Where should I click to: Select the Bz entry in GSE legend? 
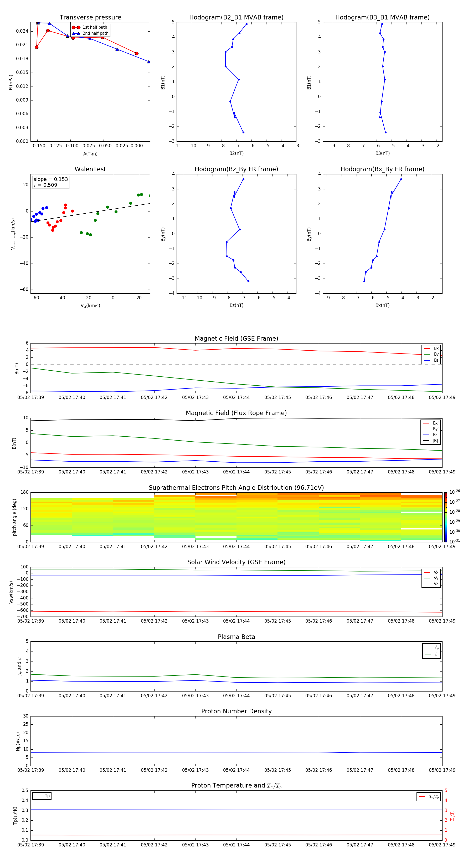coord(431,360)
